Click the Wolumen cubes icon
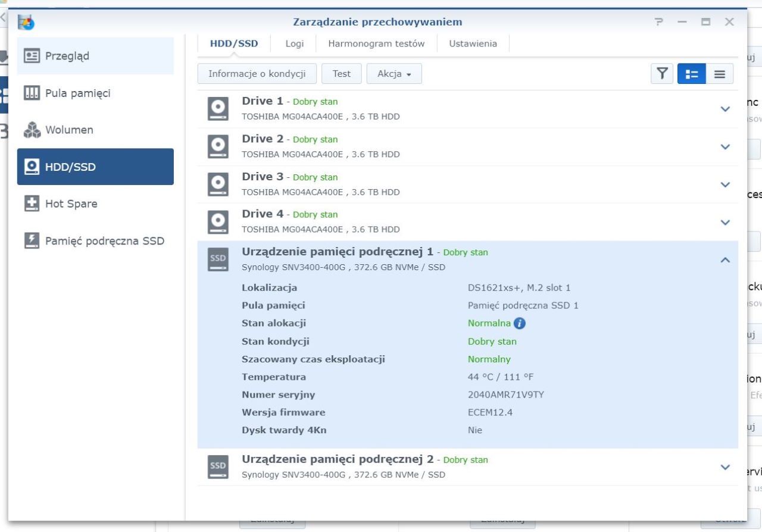This screenshot has height=532, width=762. pyautogui.click(x=31, y=130)
